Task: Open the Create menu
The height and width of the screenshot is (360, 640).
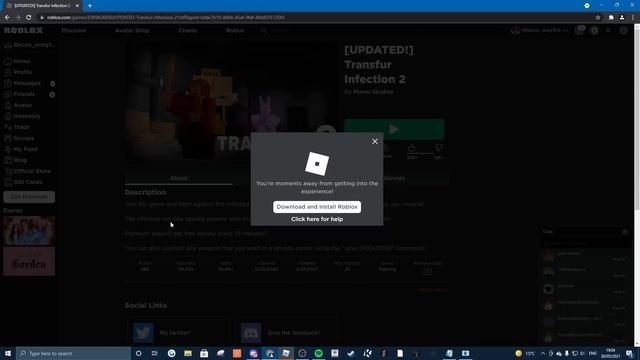Action: [188, 30]
